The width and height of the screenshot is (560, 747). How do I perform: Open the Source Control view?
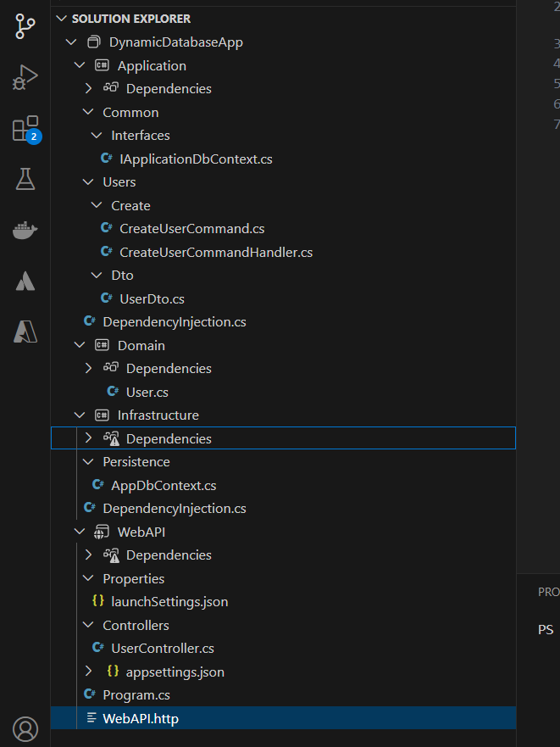(25, 25)
